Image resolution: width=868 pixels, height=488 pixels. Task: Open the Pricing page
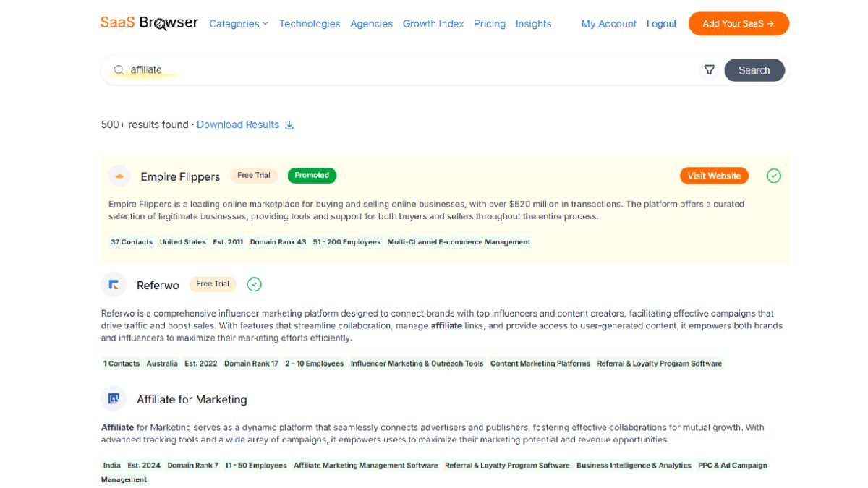pos(490,24)
